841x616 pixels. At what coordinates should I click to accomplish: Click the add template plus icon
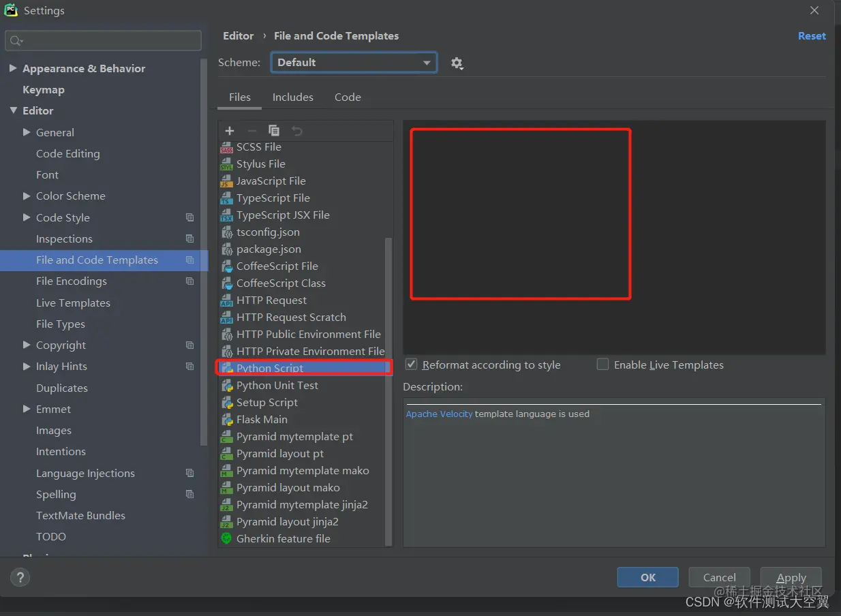tap(230, 131)
